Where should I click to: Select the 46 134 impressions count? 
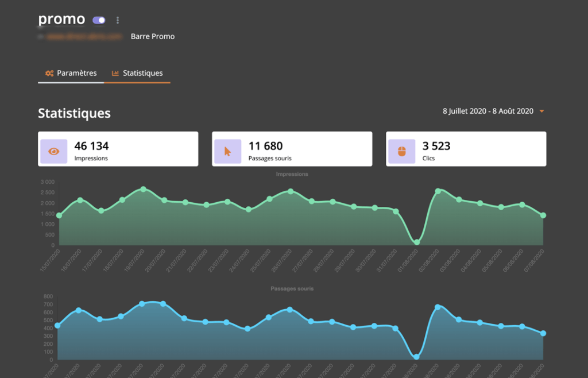point(92,146)
